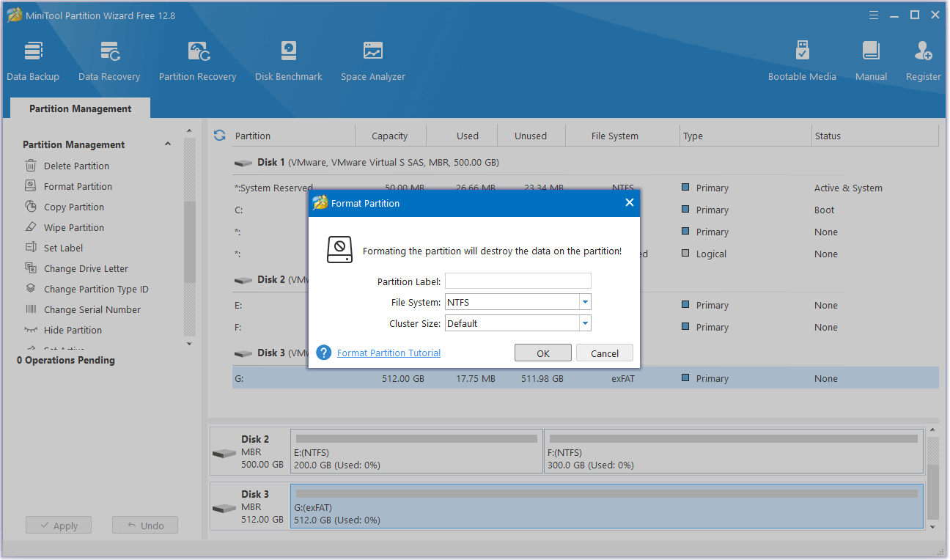
Task: Click the Undo button
Action: (x=145, y=526)
